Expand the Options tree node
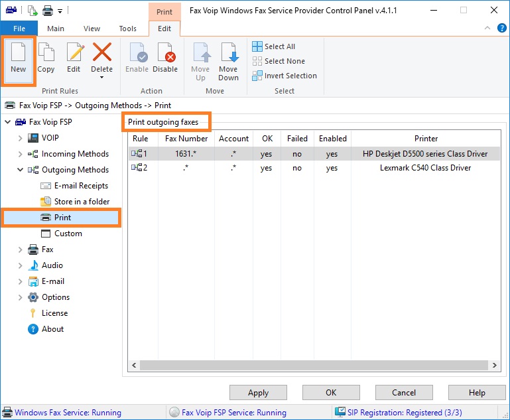The image size is (510, 420). (x=20, y=297)
